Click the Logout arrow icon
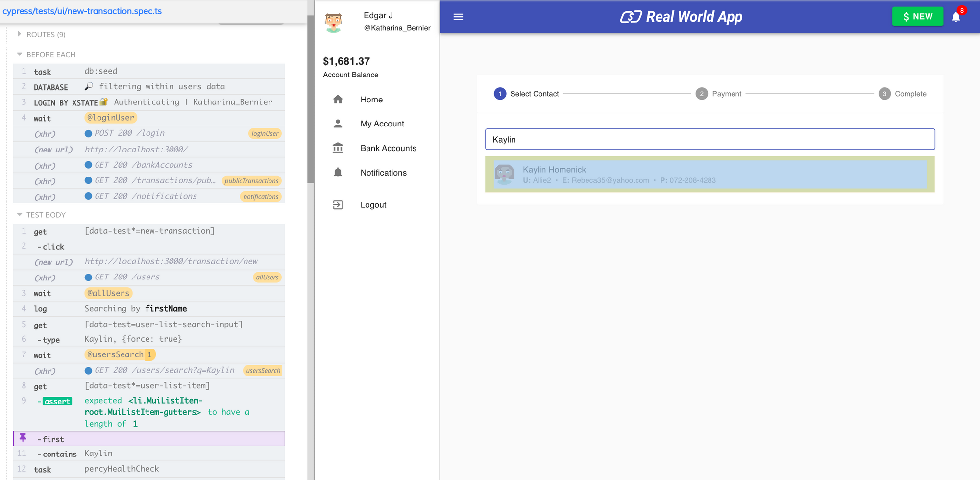This screenshot has width=980, height=480. 338,205
